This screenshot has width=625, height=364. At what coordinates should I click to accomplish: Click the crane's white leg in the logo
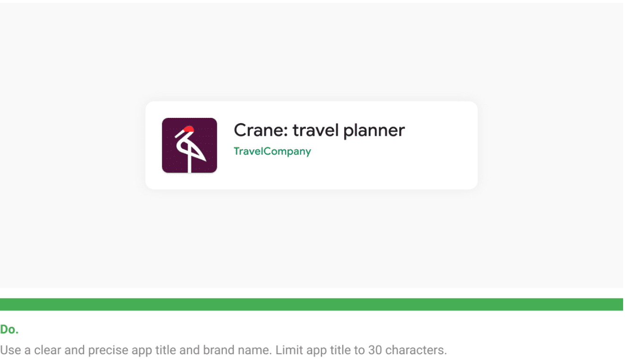point(190,163)
